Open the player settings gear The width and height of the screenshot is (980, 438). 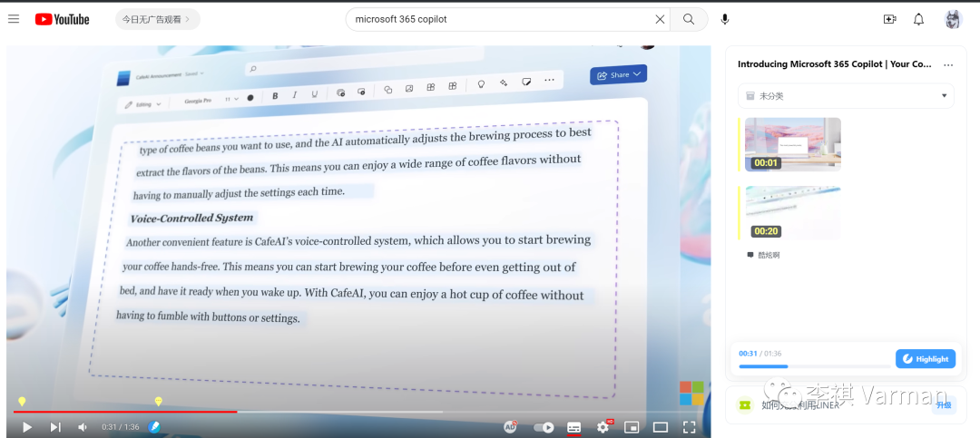click(603, 427)
